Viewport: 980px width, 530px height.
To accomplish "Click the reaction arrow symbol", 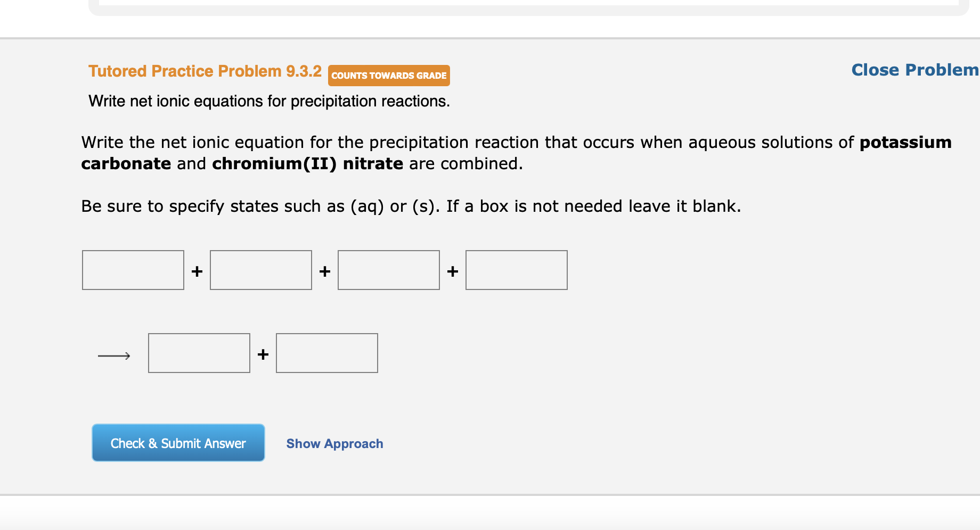I will coord(113,355).
